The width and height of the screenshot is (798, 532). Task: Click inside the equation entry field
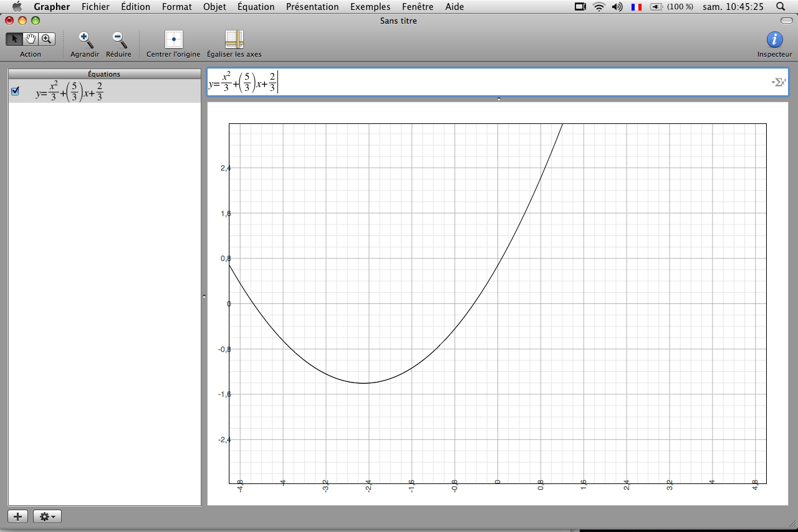coord(499,82)
